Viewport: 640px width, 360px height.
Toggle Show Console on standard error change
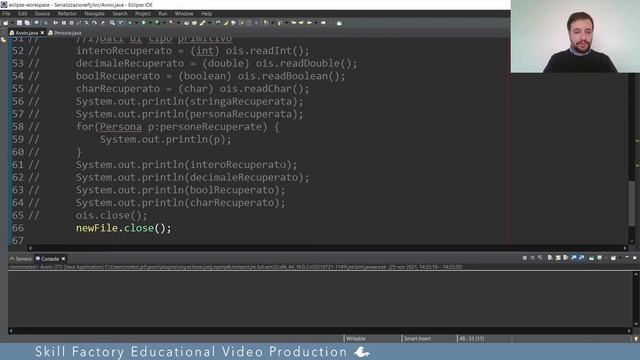(582, 258)
